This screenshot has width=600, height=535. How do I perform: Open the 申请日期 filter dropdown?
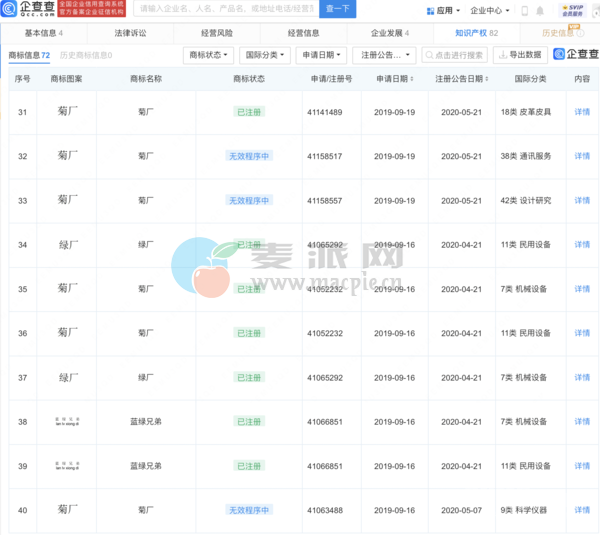click(x=321, y=55)
